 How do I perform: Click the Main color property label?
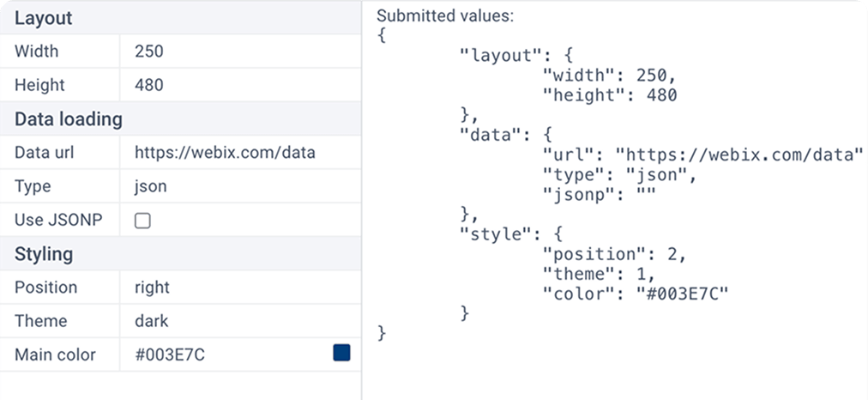coord(55,355)
